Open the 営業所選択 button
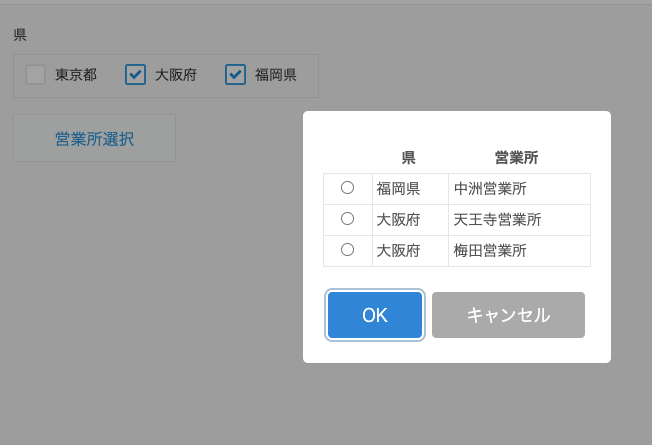Viewport: 652px width, 445px height. click(x=94, y=138)
